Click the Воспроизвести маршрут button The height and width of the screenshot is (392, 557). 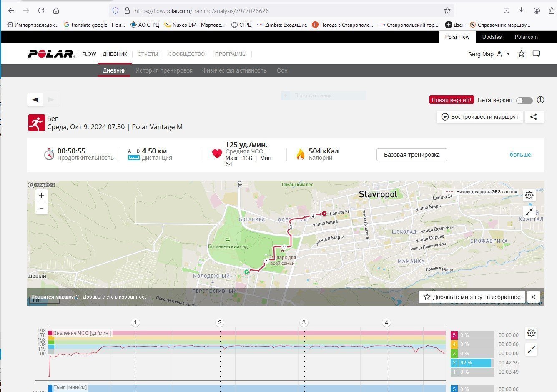point(480,117)
